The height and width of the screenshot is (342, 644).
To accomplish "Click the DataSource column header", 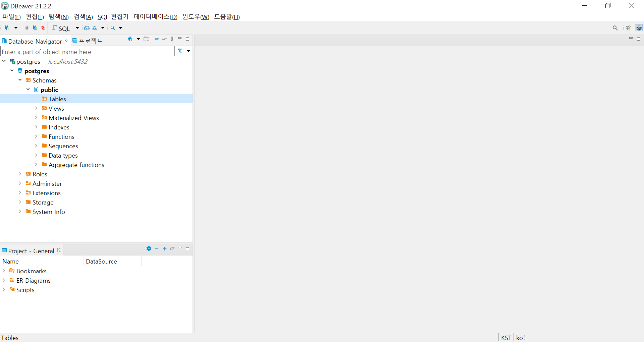I will pos(113,261).
